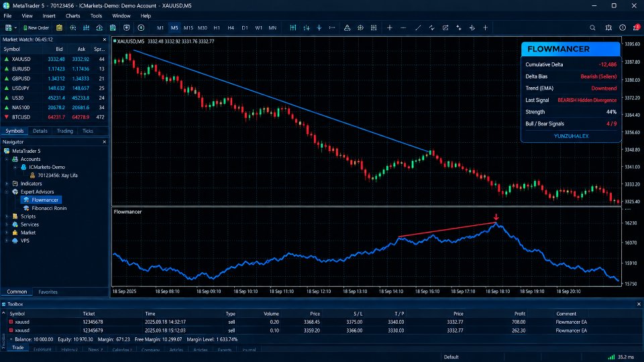The image size is (644, 362).
Task: Switch chart to D1 daily timeframe
Action: (x=245, y=28)
